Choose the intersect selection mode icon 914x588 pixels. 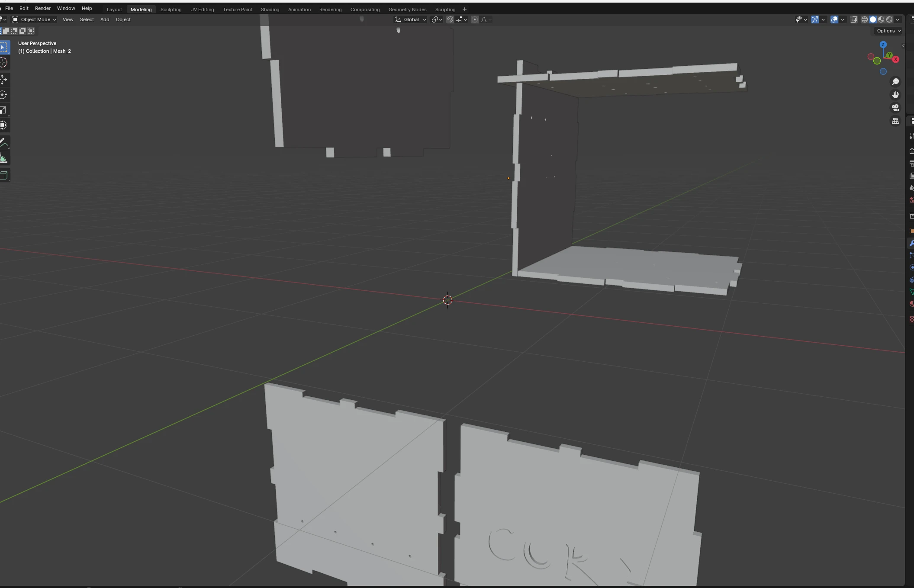31,31
